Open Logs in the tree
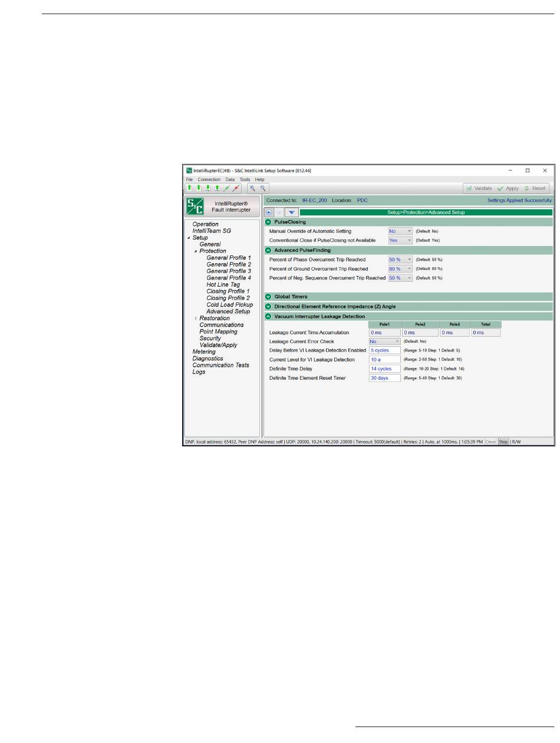The height and width of the screenshot is (743, 560). [x=199, y=372]
